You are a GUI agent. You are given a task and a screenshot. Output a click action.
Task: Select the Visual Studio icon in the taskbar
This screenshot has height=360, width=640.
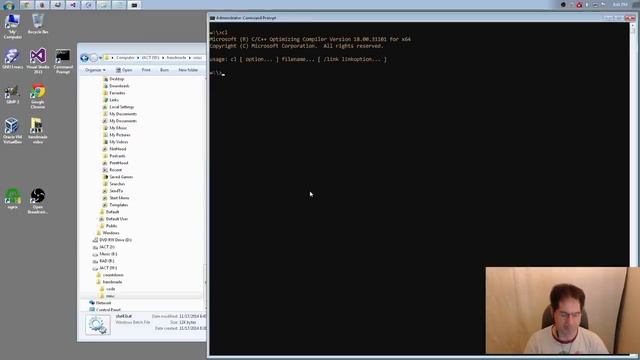[73, 5]
